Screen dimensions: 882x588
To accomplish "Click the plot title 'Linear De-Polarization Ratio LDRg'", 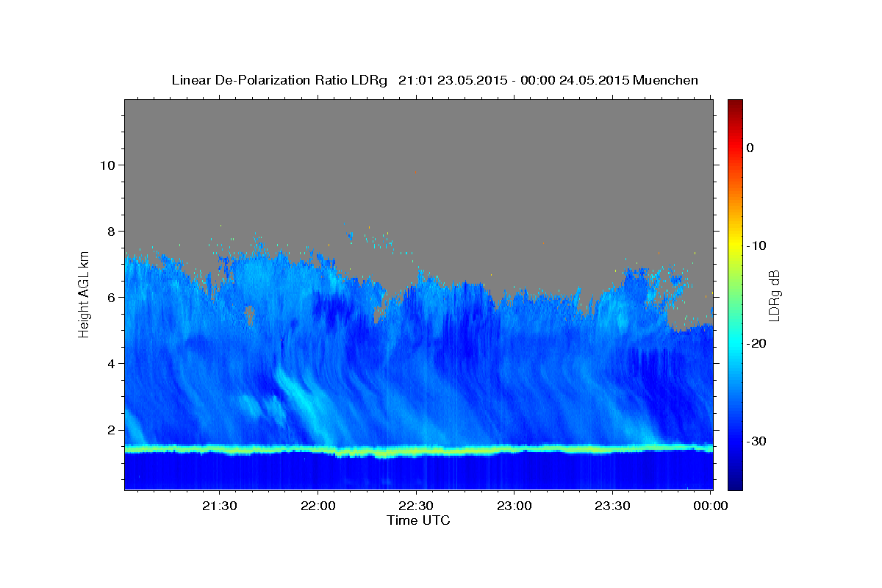I will click(279, 80).
